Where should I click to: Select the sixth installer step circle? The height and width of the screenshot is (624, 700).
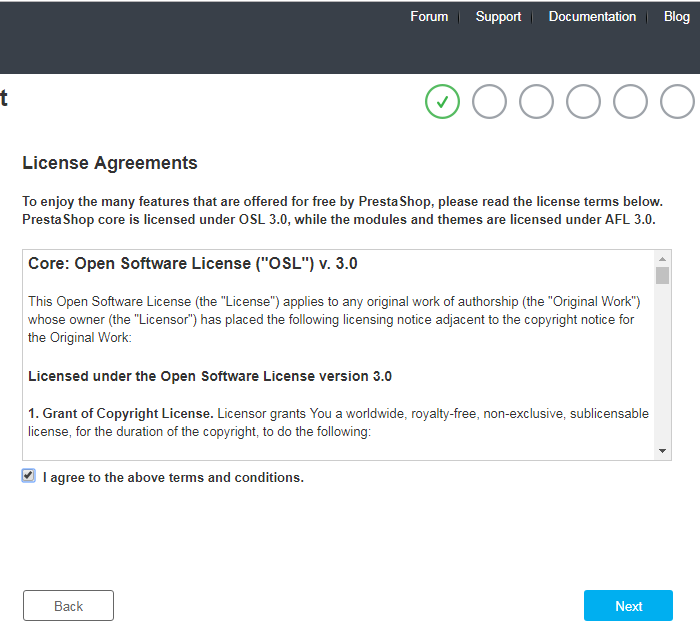pos(677,102)
